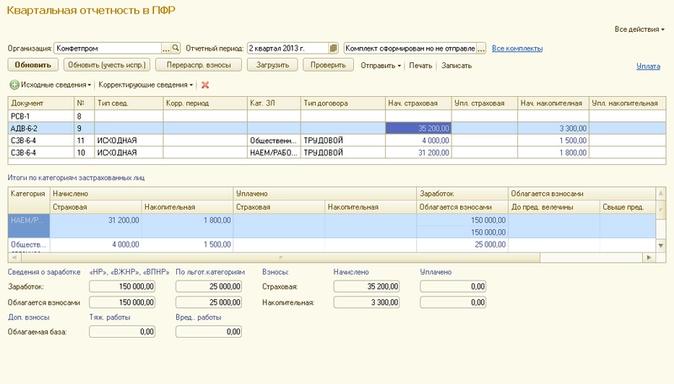Image resolution: width=674 pixels, height=384 pixels.
Task: Click Заработок НР field showing 150 000,00
Action: (122, 286)
